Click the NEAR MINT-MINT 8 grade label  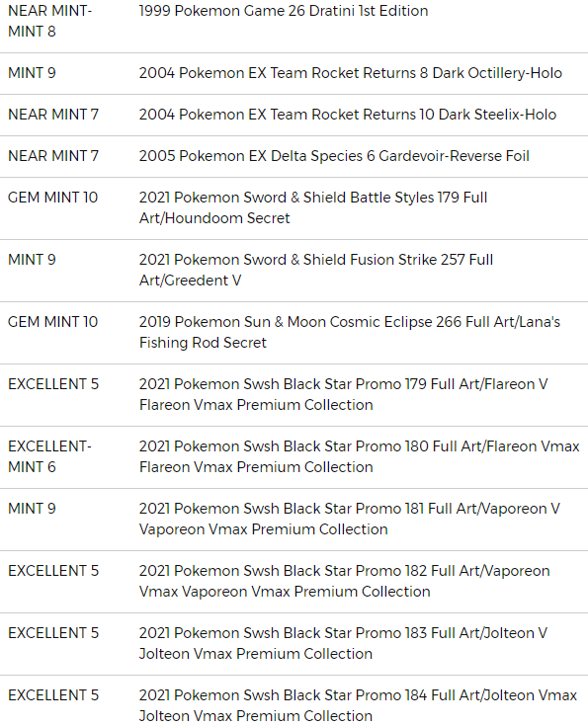tap(50, 21)
